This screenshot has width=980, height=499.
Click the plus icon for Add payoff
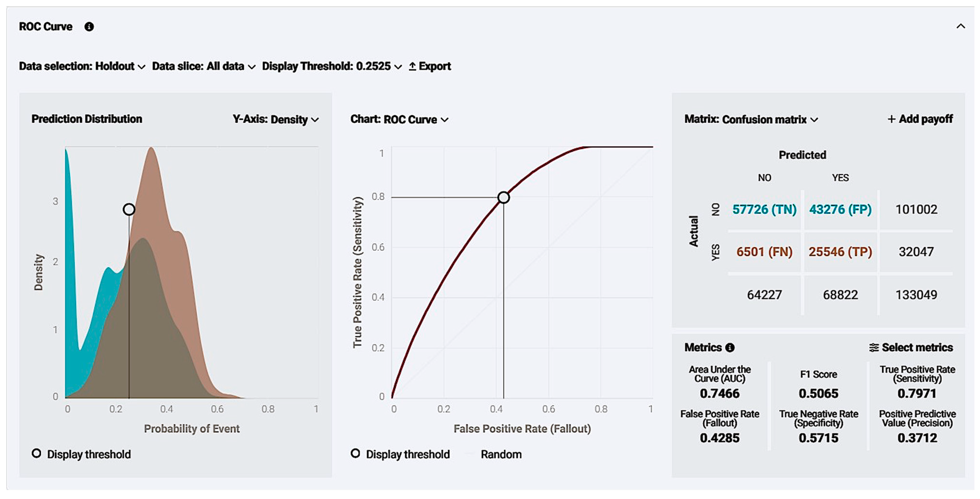pyautogui.click(x=891, y=119)
